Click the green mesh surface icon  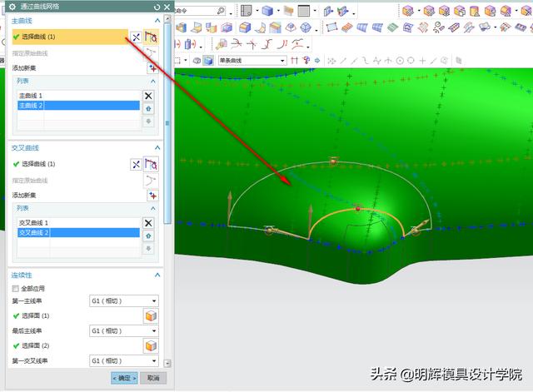pos(392,27)
